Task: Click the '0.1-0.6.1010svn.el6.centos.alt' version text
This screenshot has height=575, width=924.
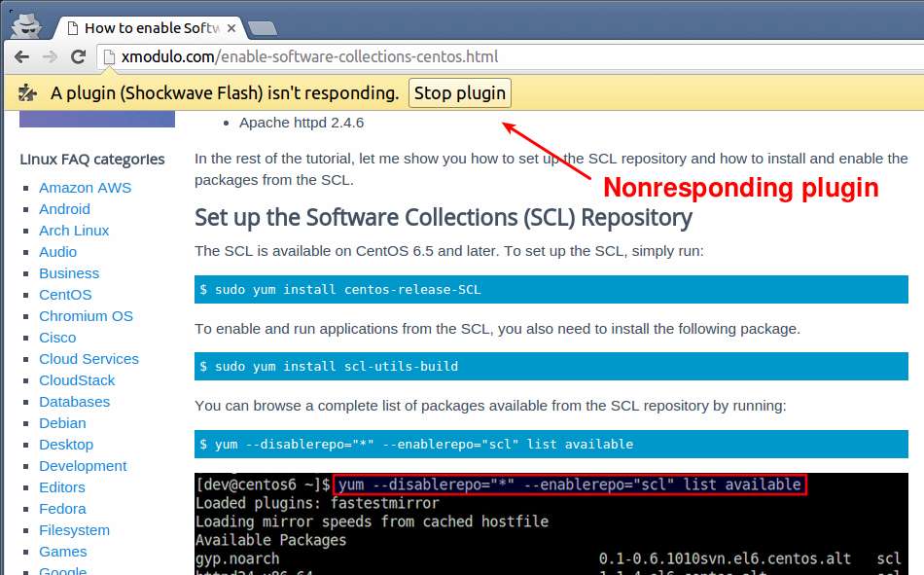Action: [725, 558]
